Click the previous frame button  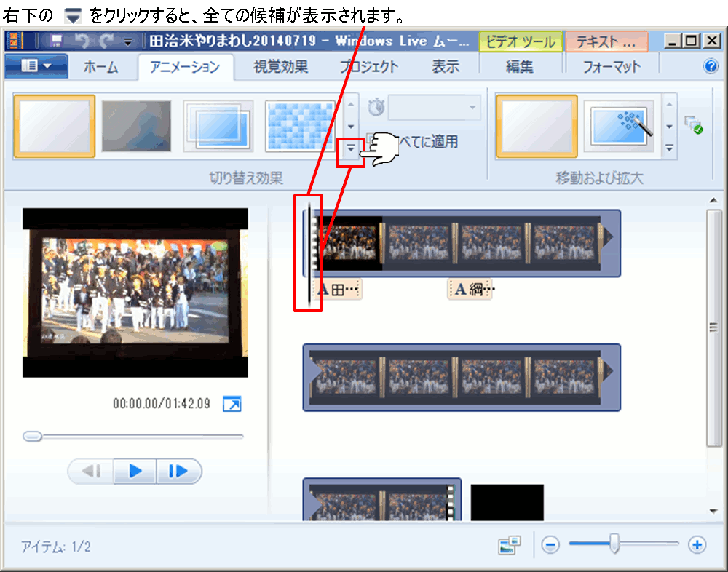(x=91, y=472)
